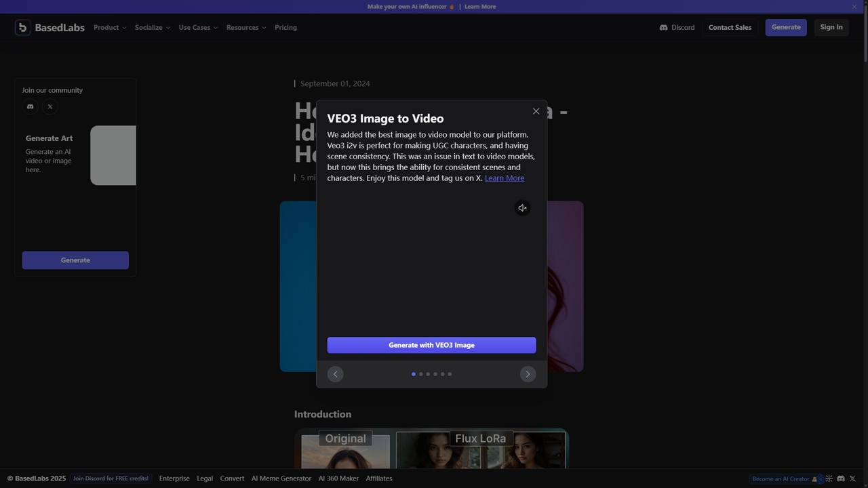This screenshot has width=868, height=488.
Task: Click the Introduction heading
Action: coord(323,414)
